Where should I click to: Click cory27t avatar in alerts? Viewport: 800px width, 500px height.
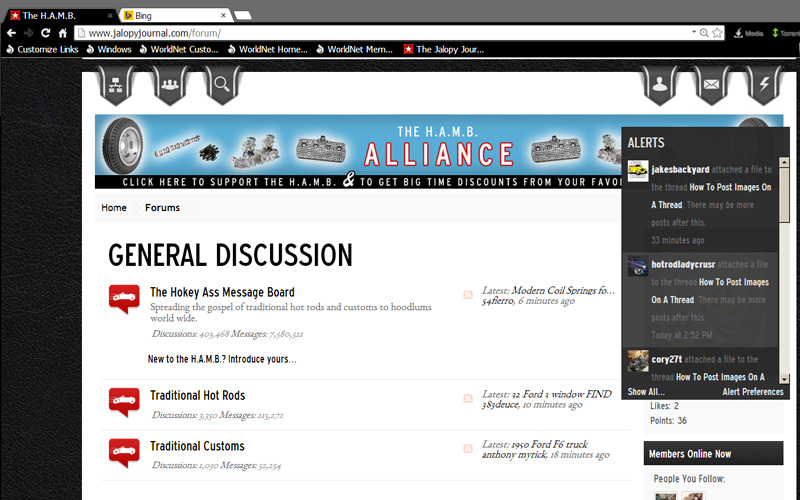coord(638,361)
